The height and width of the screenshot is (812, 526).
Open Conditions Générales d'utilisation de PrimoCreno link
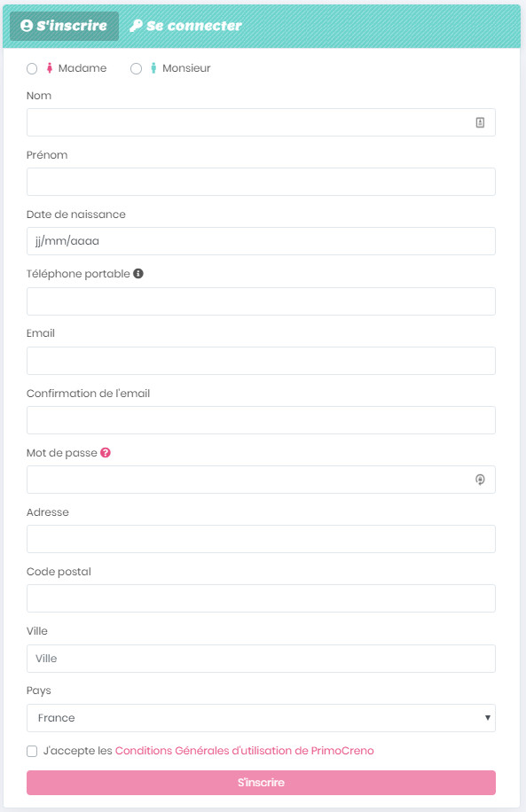(244, 750)
